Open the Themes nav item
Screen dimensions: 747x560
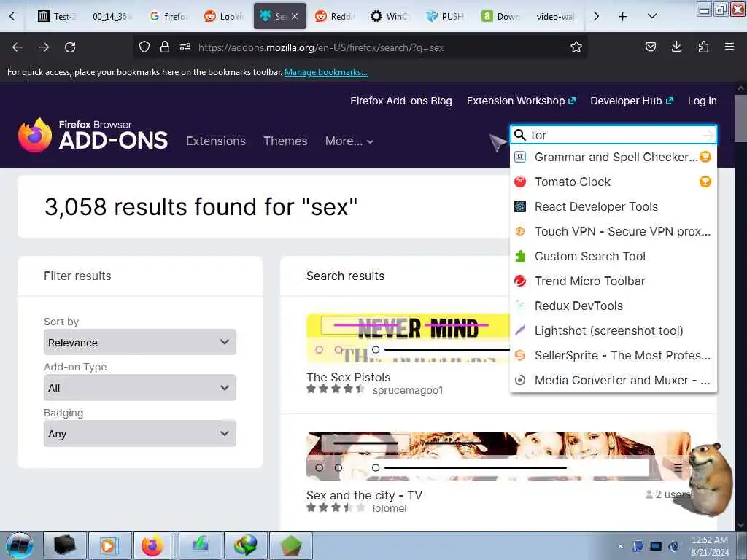point(285,141)
